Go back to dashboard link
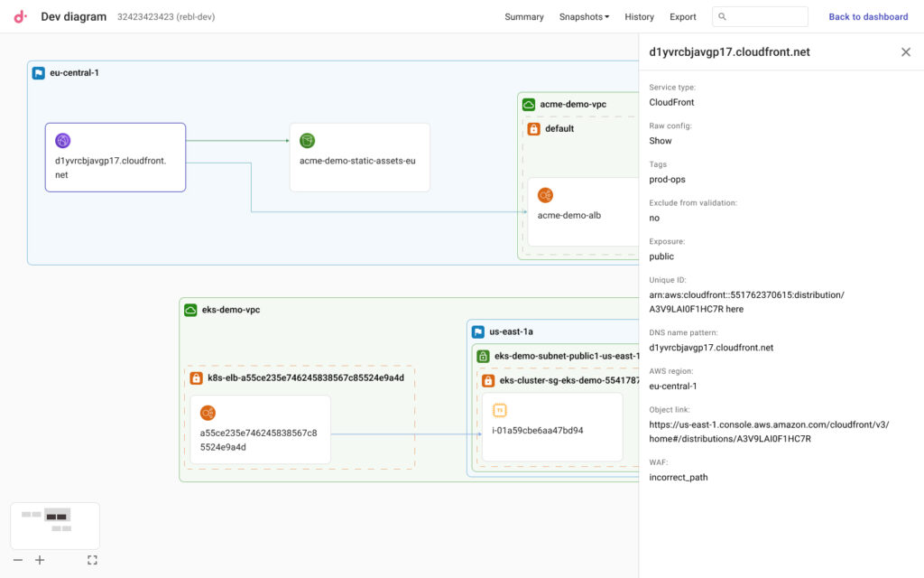 [x=868, y=17]
